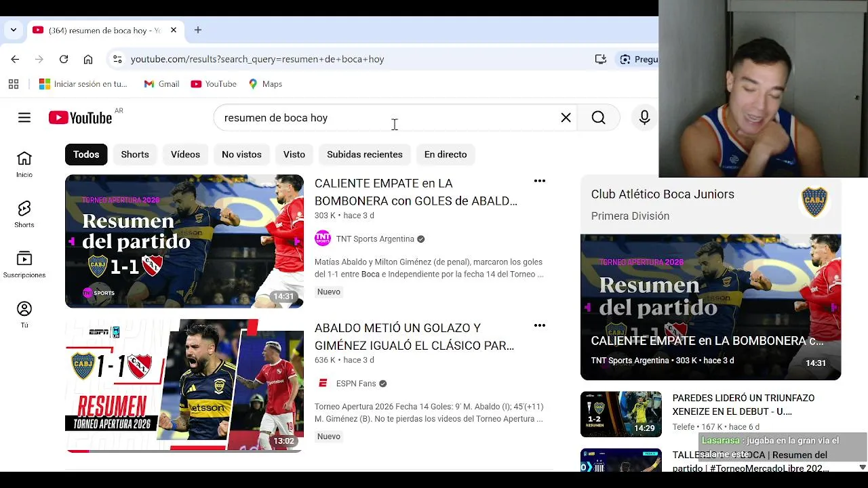Open the Club Atlético Boca Juniors panel title

(x=663, y=195)
